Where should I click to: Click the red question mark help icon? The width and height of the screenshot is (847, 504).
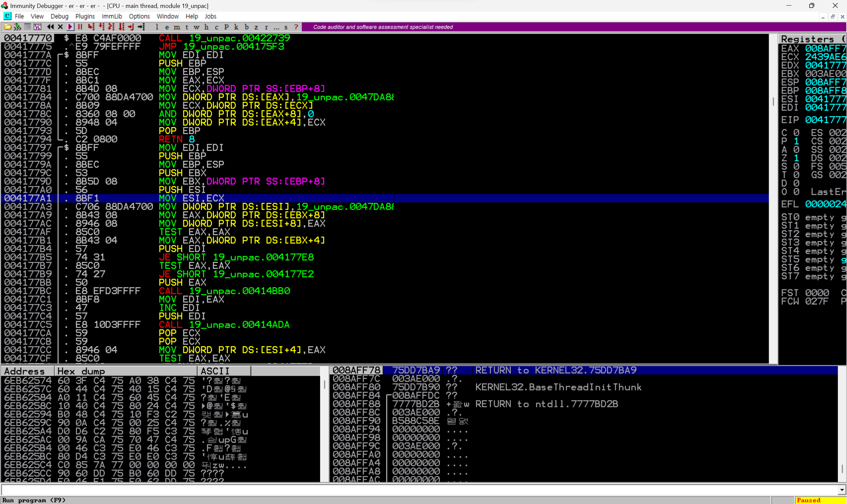296,27
